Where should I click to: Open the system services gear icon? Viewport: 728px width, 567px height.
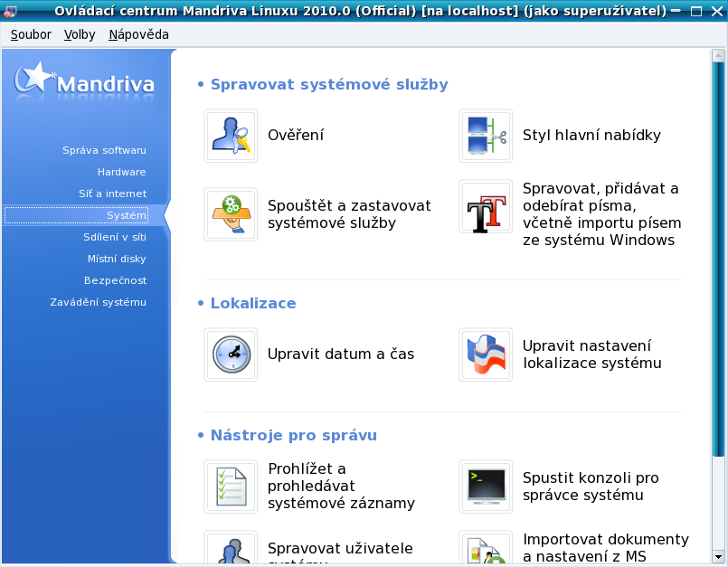(x=231, y=214)
